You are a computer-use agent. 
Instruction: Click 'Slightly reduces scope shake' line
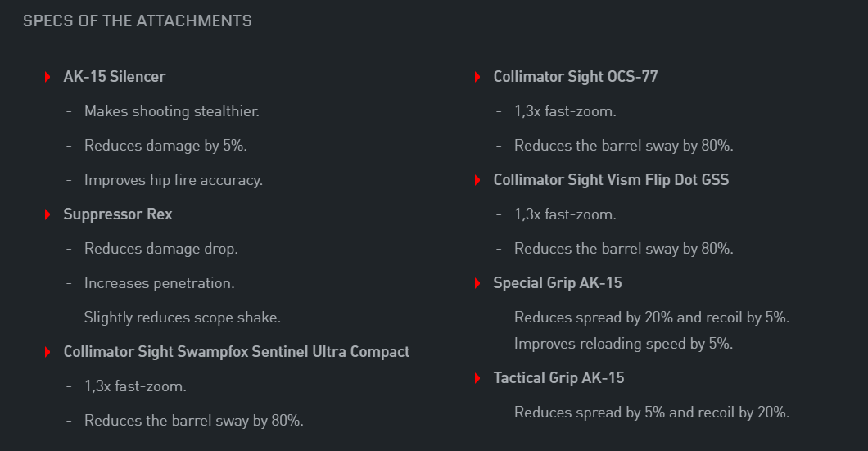(183, 318)
